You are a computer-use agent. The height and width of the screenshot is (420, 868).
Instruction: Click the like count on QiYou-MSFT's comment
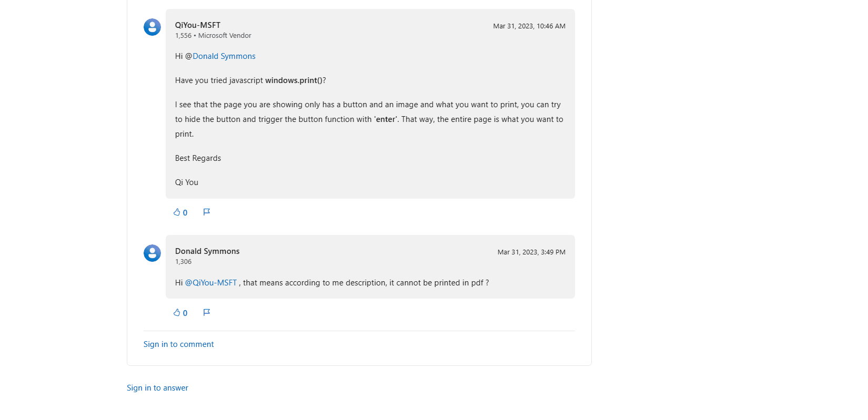[185, 213]
